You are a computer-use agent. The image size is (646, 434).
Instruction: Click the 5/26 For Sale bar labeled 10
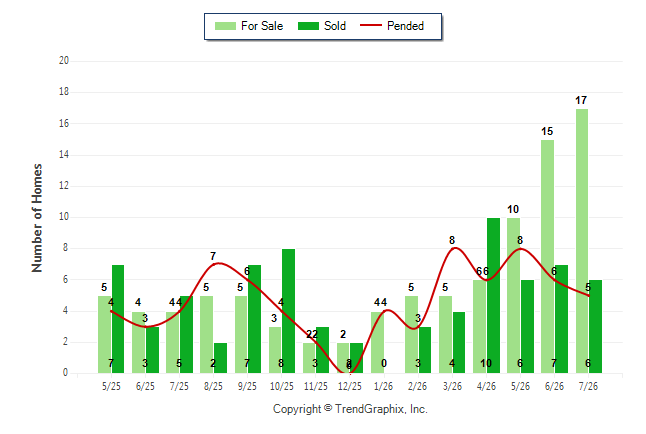tap(513, 296)
